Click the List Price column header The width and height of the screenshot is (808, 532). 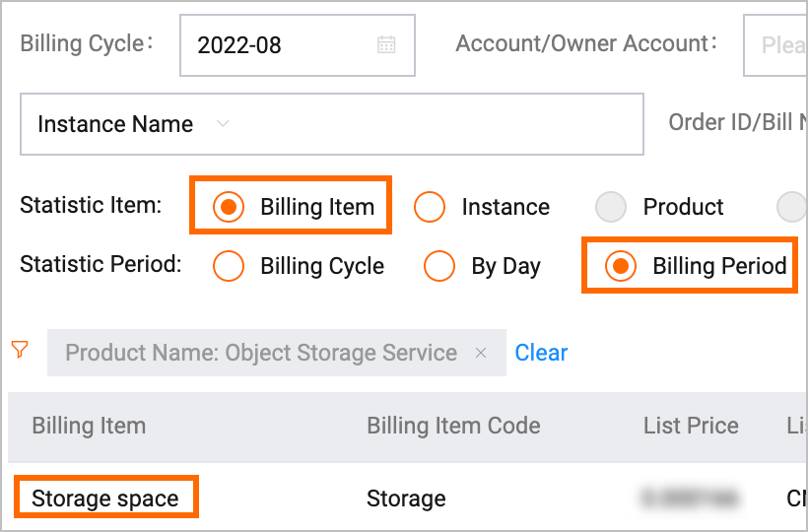(x=691, y=426)
